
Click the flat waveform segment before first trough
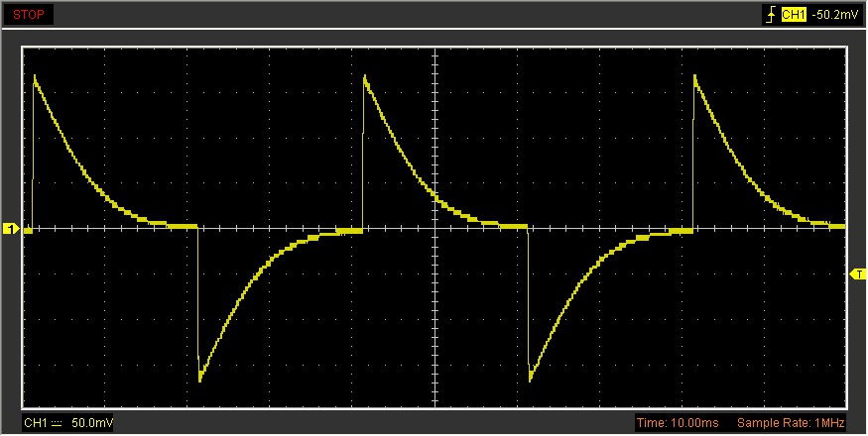(x=182, y=226)
